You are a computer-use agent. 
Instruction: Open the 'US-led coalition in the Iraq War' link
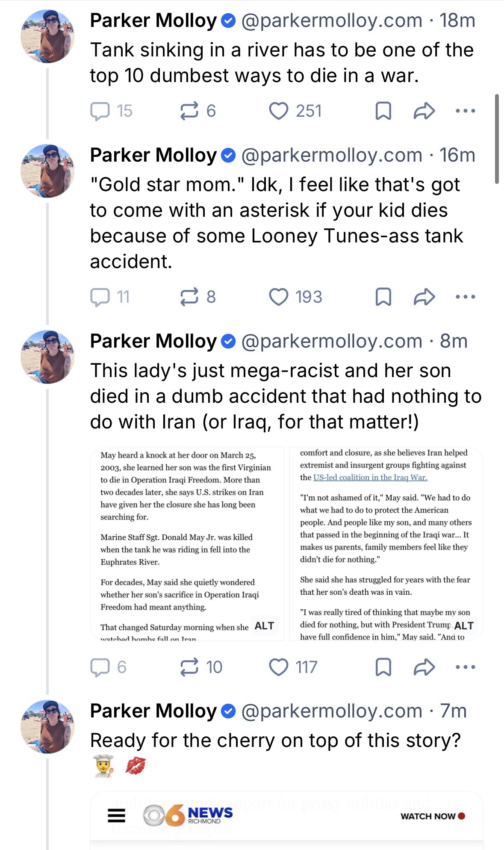(x=370, y=478)
